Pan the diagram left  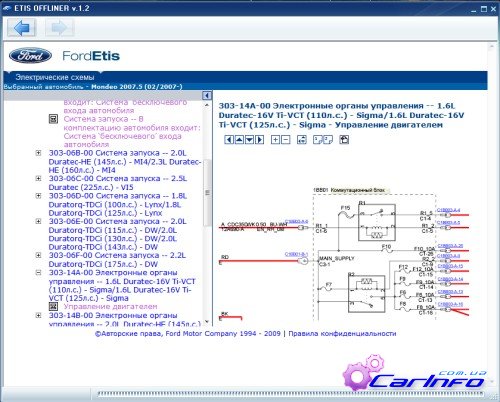pyautogui.click(x=229, y=140)
